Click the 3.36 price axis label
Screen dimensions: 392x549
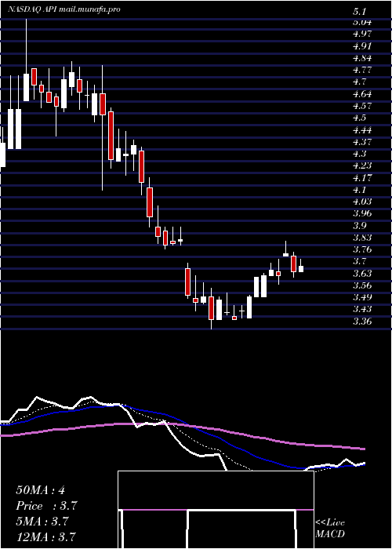[362, 322]
